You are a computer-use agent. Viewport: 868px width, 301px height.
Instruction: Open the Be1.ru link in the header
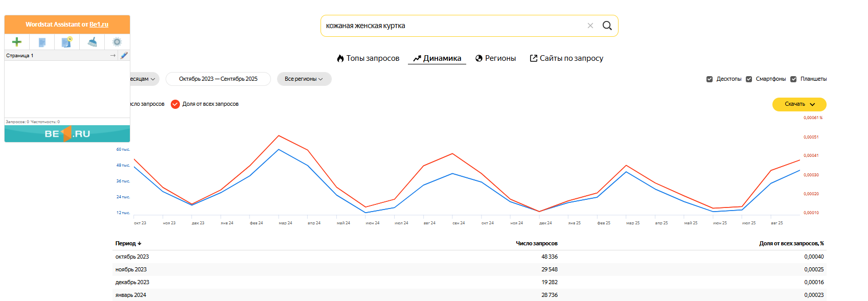click(99, 25)
